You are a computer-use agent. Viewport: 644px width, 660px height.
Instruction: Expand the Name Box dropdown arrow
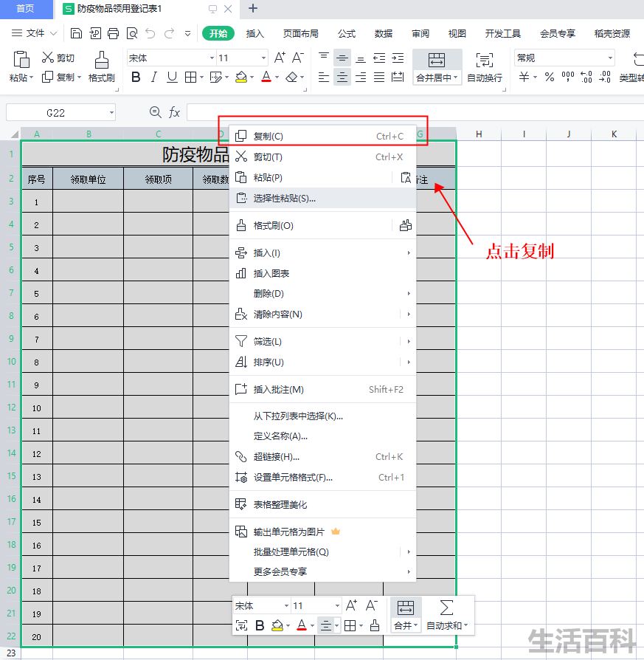pyautogui.click(x=111, y=113)
